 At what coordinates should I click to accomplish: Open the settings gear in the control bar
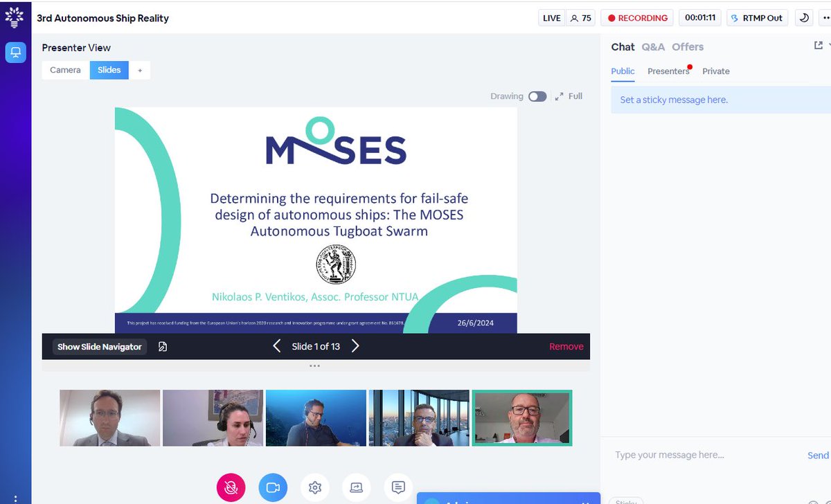314,487
